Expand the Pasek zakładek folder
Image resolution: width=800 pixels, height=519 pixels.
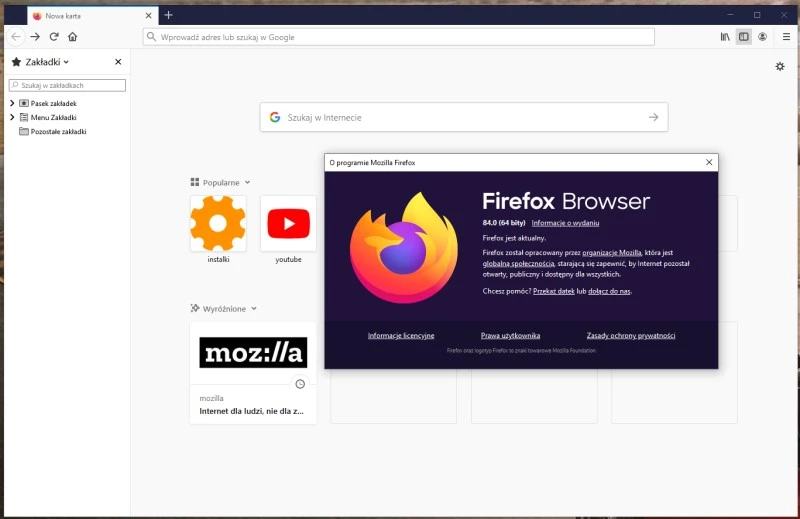[12, 103]
